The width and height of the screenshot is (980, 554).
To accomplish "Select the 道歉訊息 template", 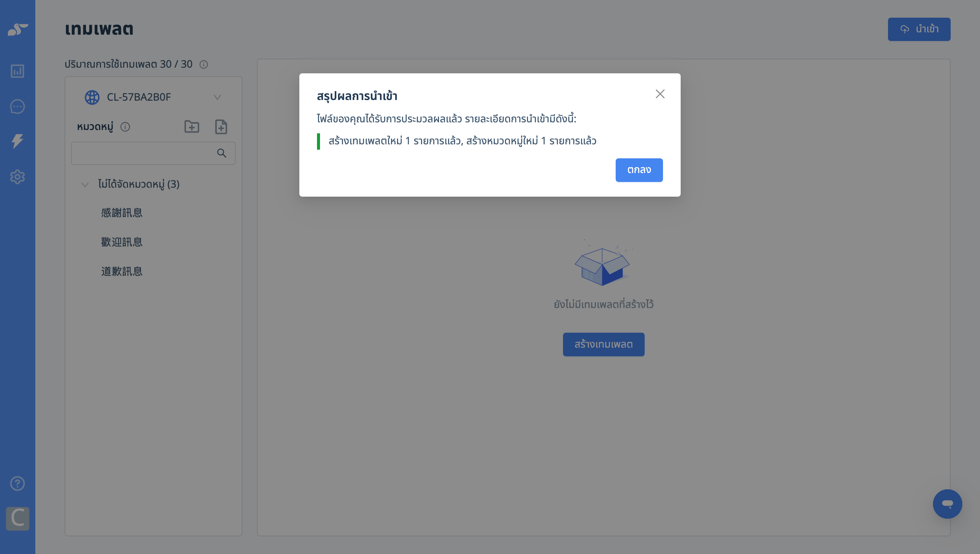I will [x=122, y=271].
